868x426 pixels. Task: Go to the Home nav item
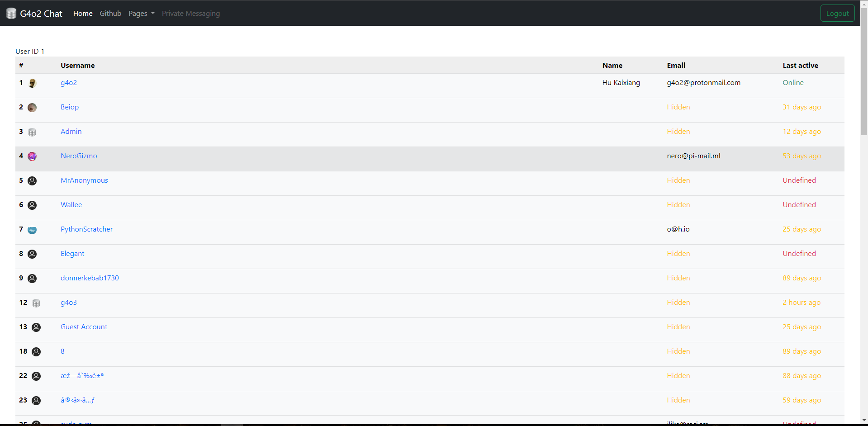83,14
